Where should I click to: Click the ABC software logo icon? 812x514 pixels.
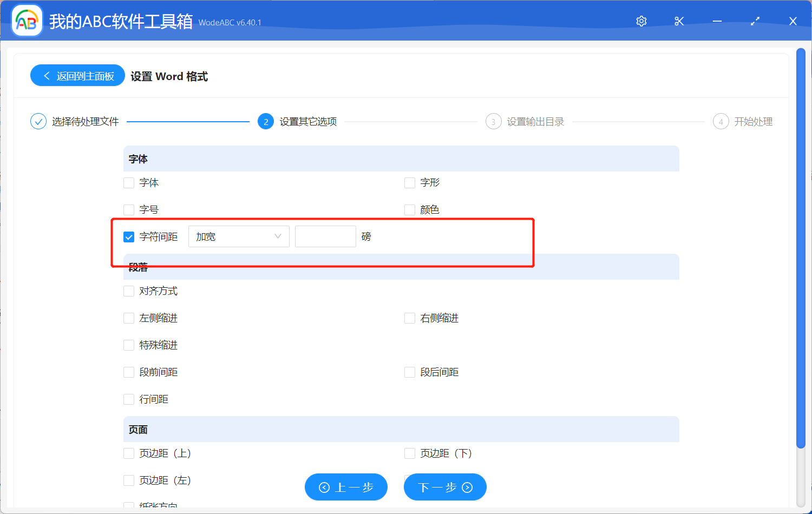coord(27,21)
